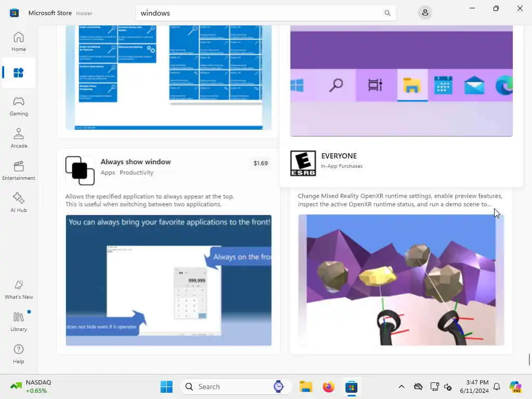Click the Always show window app icon
Screen dimensions: 532x399
click(x=80, y=170)
